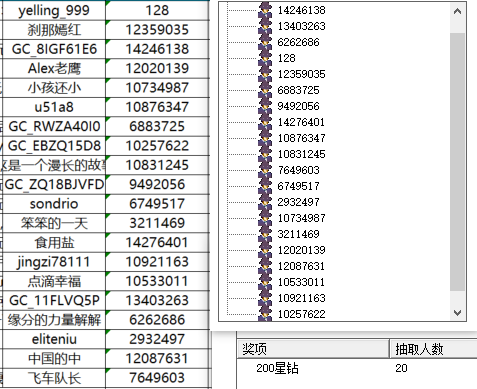Viewport: 477px width, 389px height.
Task: Click spreadsheet cell 飞车队长
Action: 54,378
